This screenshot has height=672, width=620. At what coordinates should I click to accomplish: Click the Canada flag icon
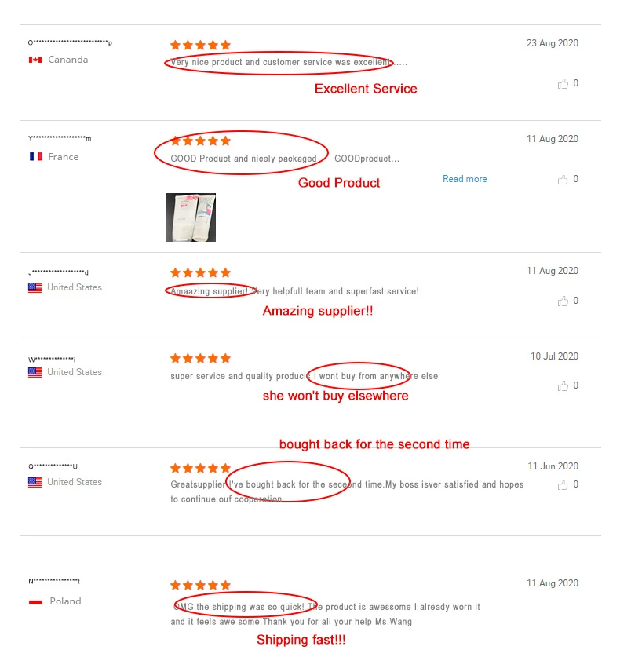coord(35,60)
